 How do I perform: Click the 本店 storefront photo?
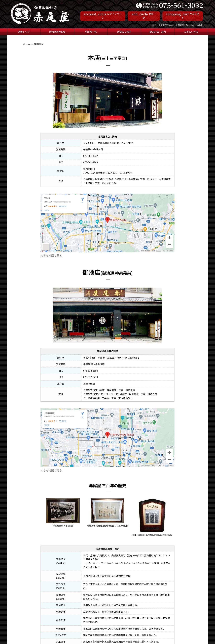(x=107, y=100)
